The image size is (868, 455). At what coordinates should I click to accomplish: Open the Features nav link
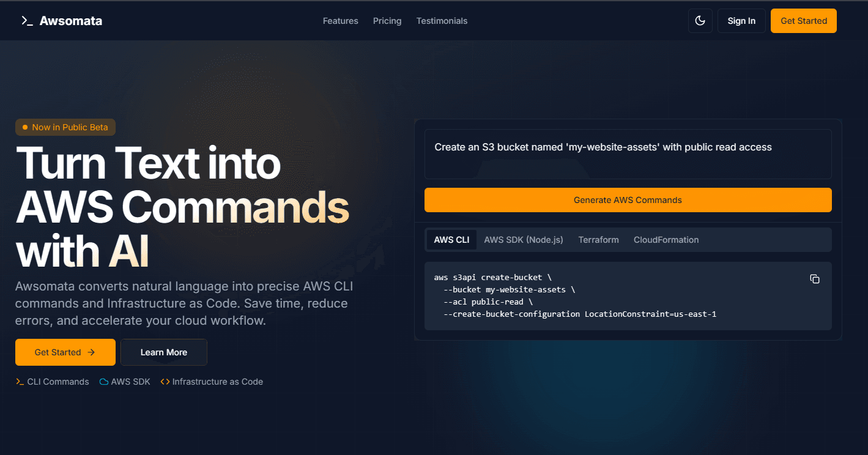tap(340, 21)
